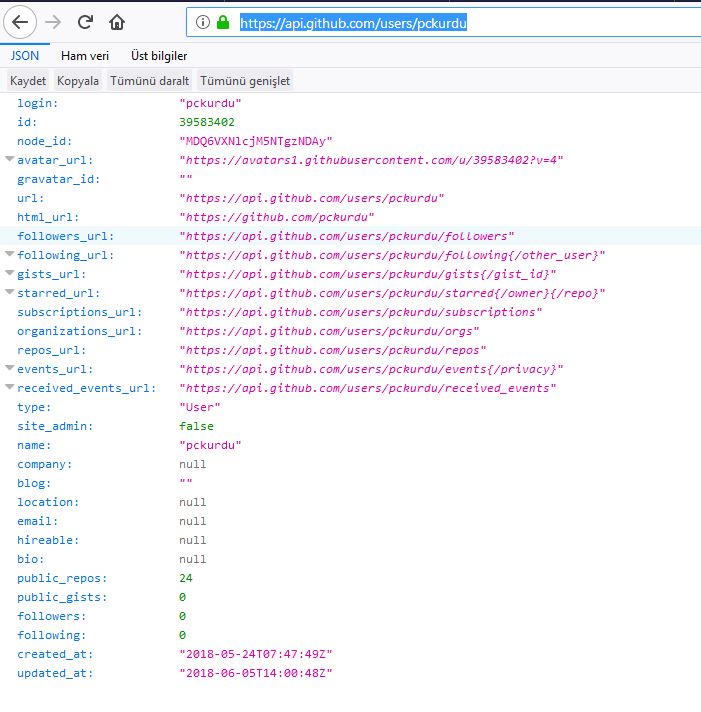Select the followers_url key label

65,237
